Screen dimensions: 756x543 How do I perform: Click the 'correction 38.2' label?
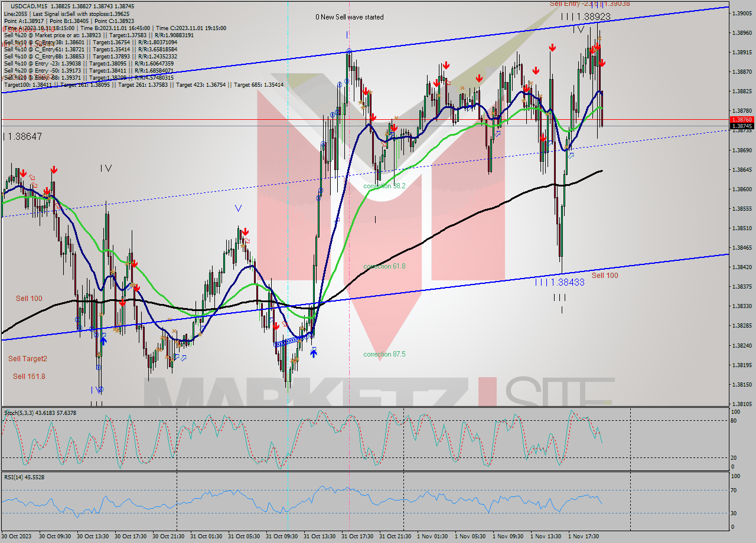[x=384, y=186]
